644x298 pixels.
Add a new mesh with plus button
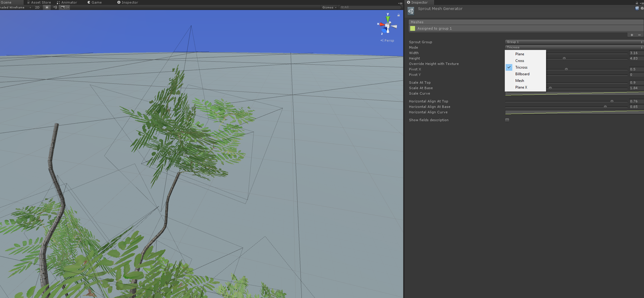(632, 35)
